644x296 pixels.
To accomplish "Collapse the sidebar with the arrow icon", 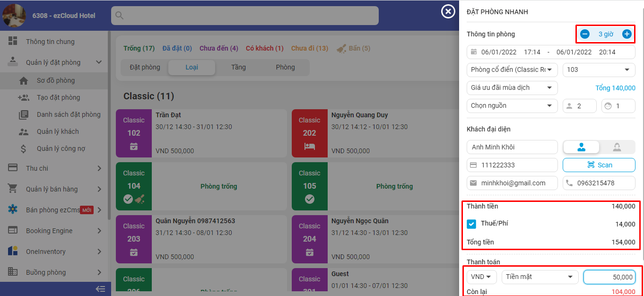I will [x=100, y=289].
